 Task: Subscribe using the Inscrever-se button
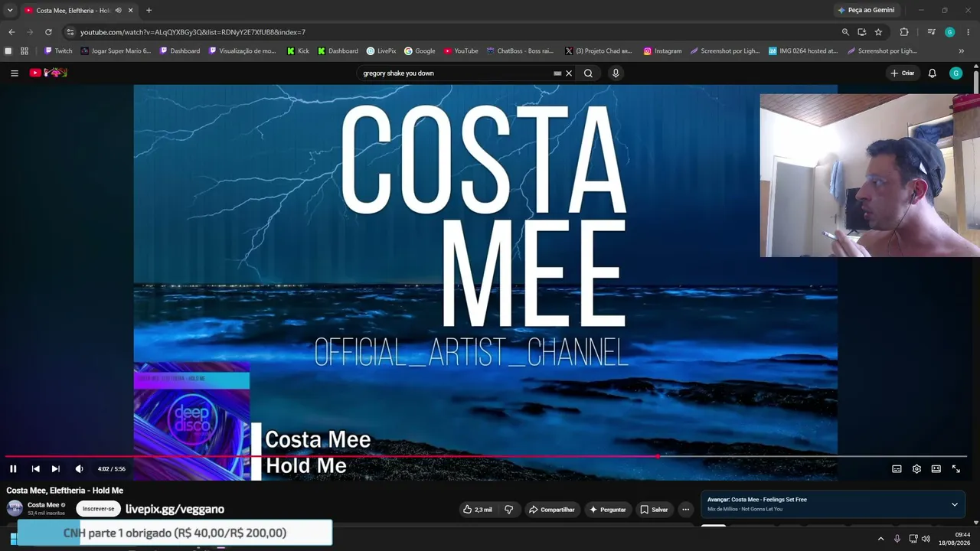click(98, 509)
